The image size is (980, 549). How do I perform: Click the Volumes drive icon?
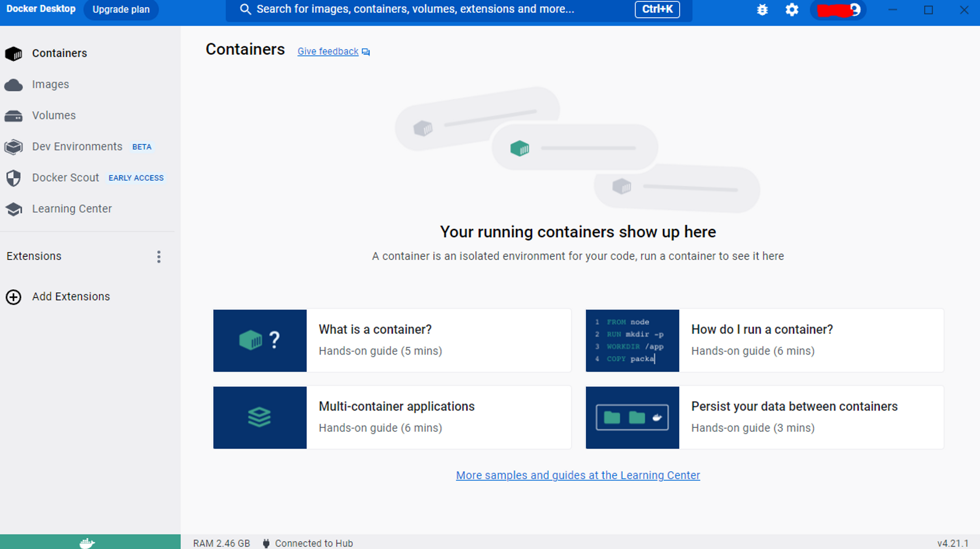click(x=14, y=116)
